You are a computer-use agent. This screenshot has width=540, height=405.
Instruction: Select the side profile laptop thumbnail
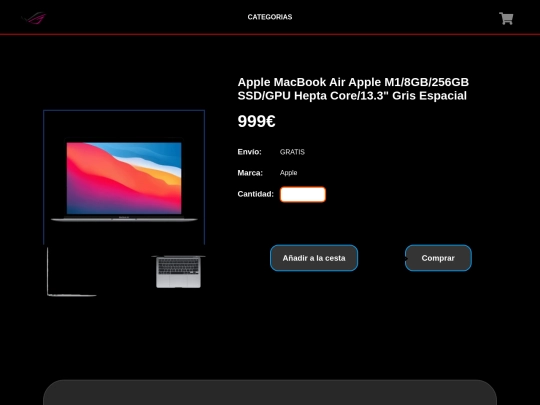72,271
